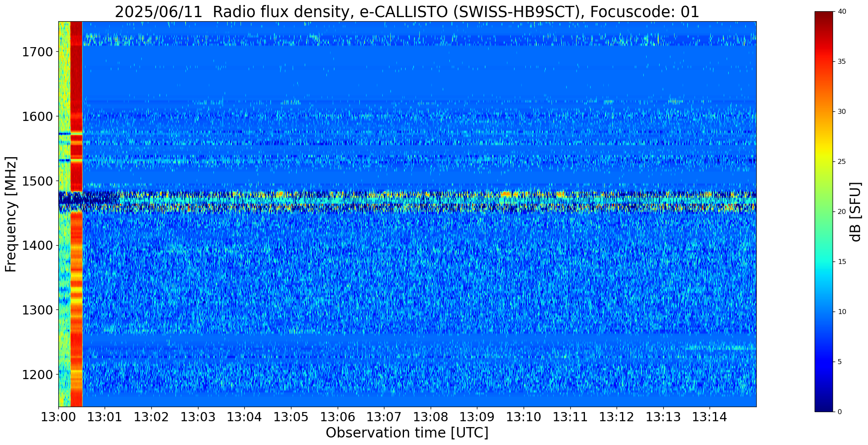This screenshot has width=868, height=445.
Task: Click the 13:05 time tick label
Action: (291, 417)
